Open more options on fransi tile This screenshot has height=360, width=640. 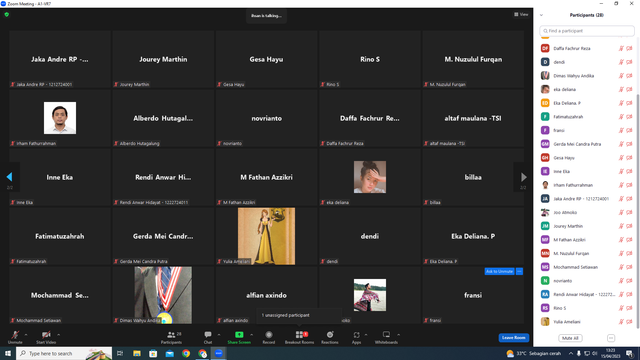click(519, 271)
